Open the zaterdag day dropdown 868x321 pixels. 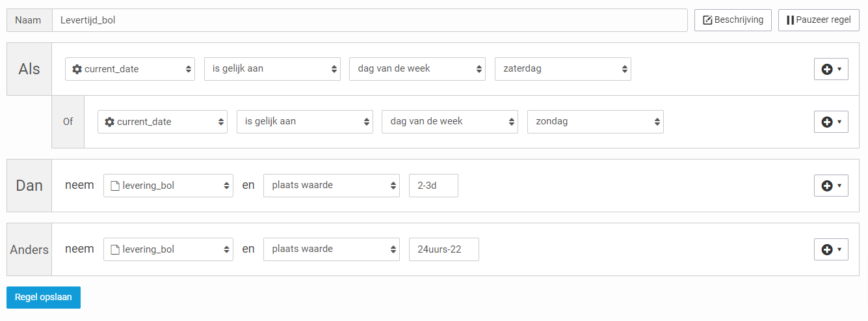[562, 69]
